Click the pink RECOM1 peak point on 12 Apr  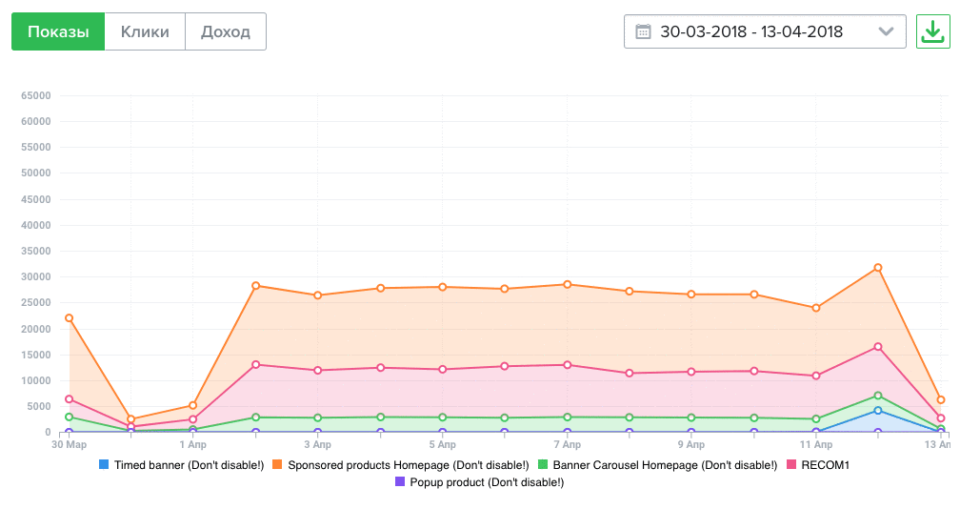pyautogui.click(x=878, y=347)
